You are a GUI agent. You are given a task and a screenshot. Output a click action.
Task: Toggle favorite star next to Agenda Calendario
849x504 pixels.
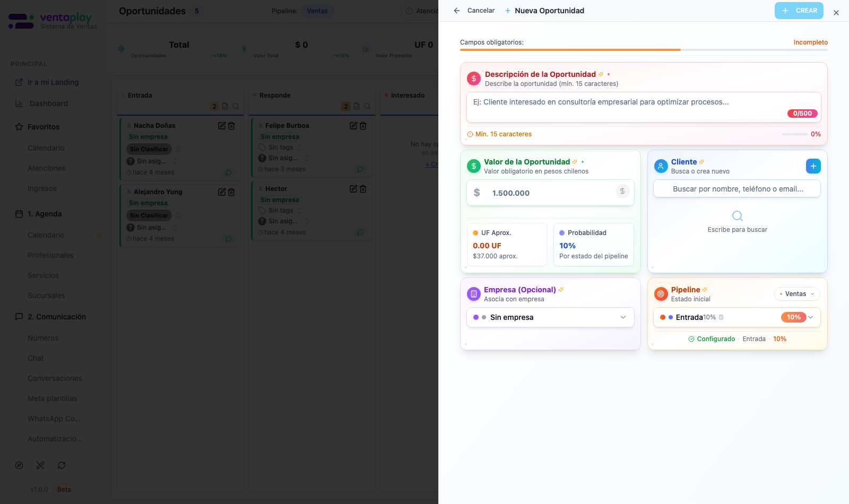pos(99,235)
